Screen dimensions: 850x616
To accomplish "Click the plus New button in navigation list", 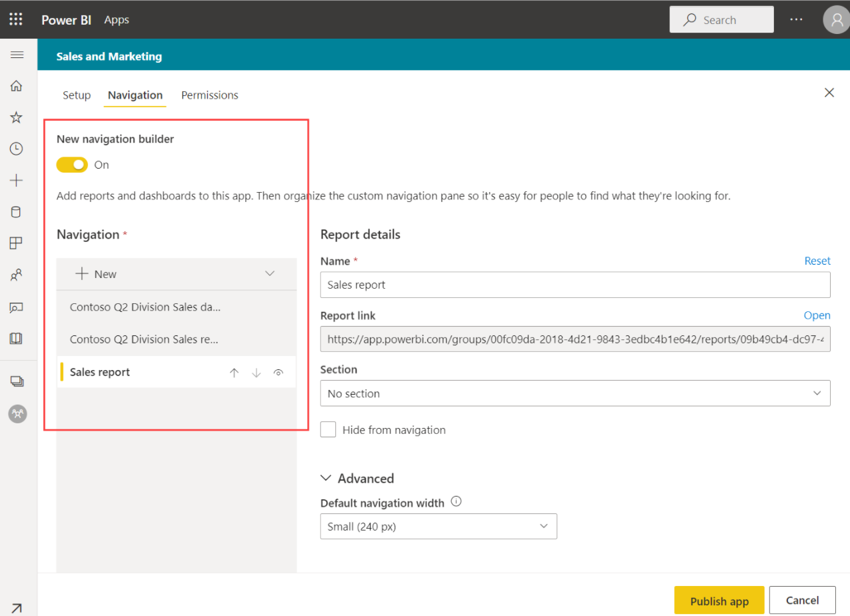I will 97,274.
